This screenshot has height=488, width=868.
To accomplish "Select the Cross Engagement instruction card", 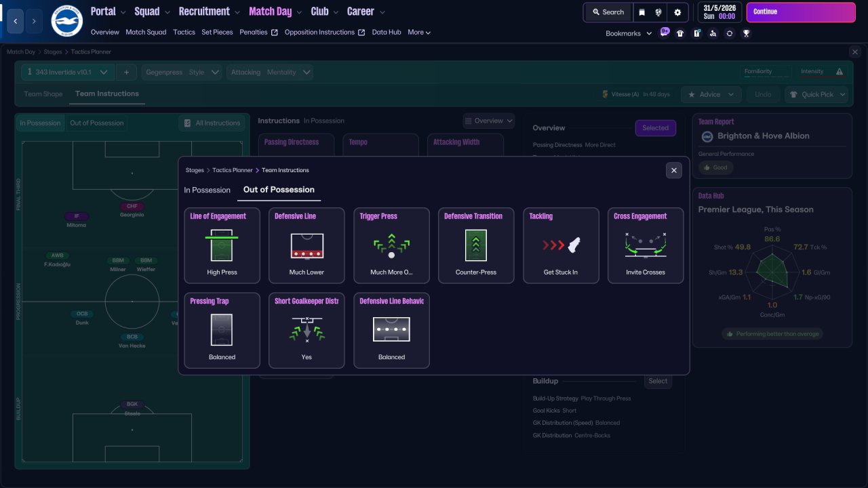I will (646, 245).
